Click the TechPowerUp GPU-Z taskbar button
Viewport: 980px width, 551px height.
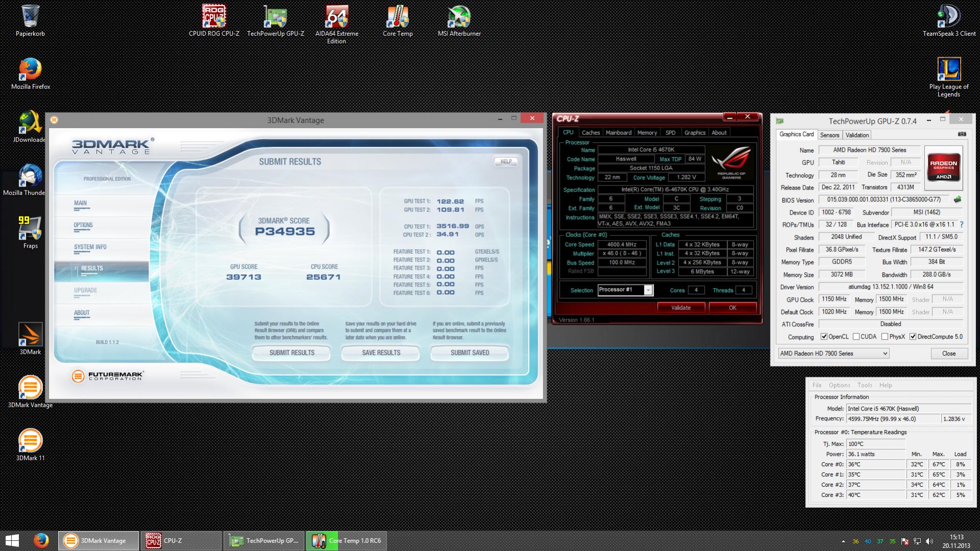(264, 540)
